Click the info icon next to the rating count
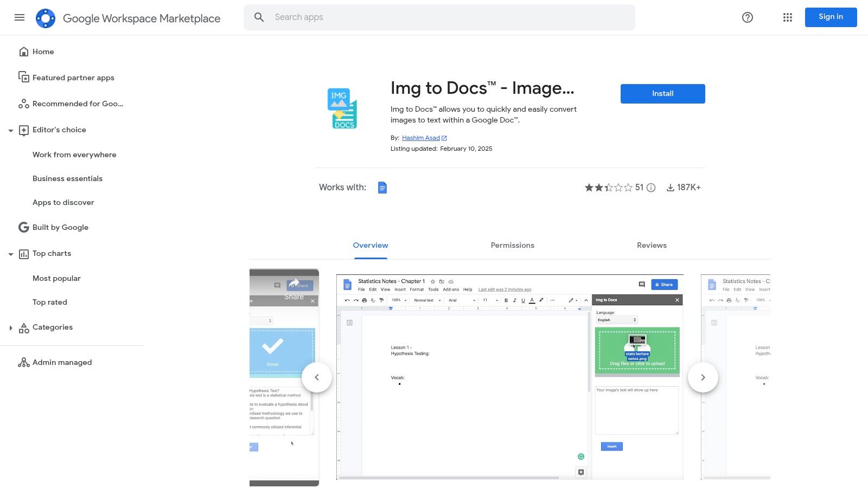The height and width of the screenshot is (488, 868). [x=650, y=187]
